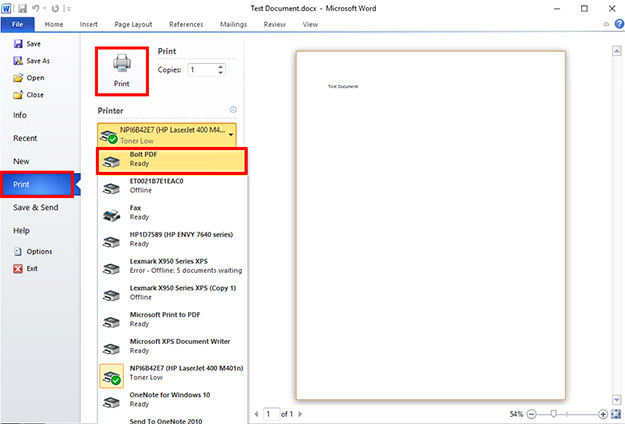Click the document preview page thumbnail
Screen dimensions: 625x424
[430, 225]
